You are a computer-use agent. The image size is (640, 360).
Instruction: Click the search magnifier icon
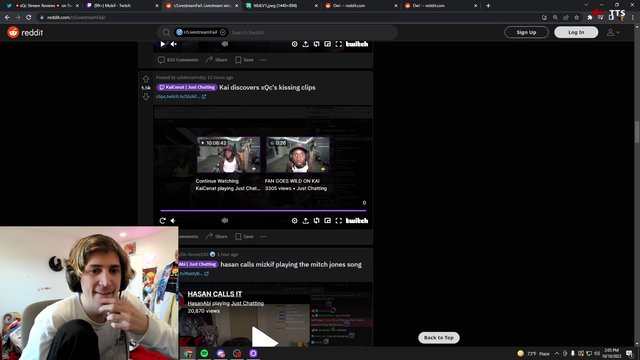click(166, 32)
